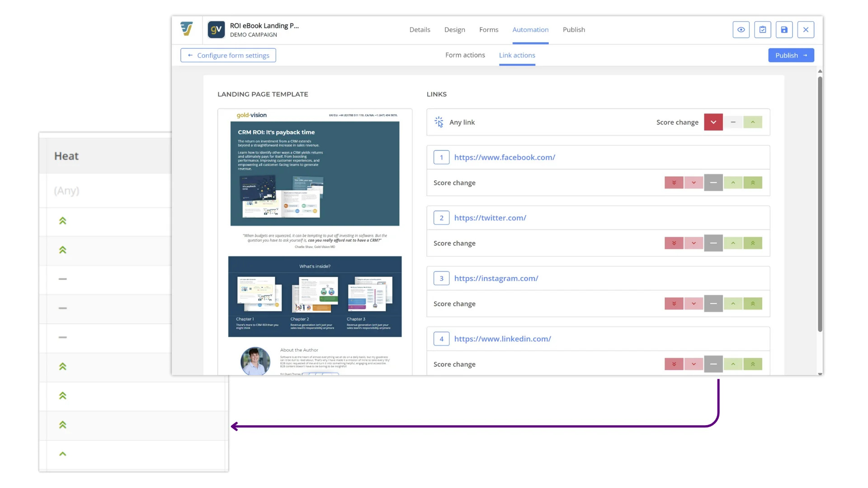Screen dimensions: 868x488
Task: Open the Form actions tab
Action: point(465,55)
